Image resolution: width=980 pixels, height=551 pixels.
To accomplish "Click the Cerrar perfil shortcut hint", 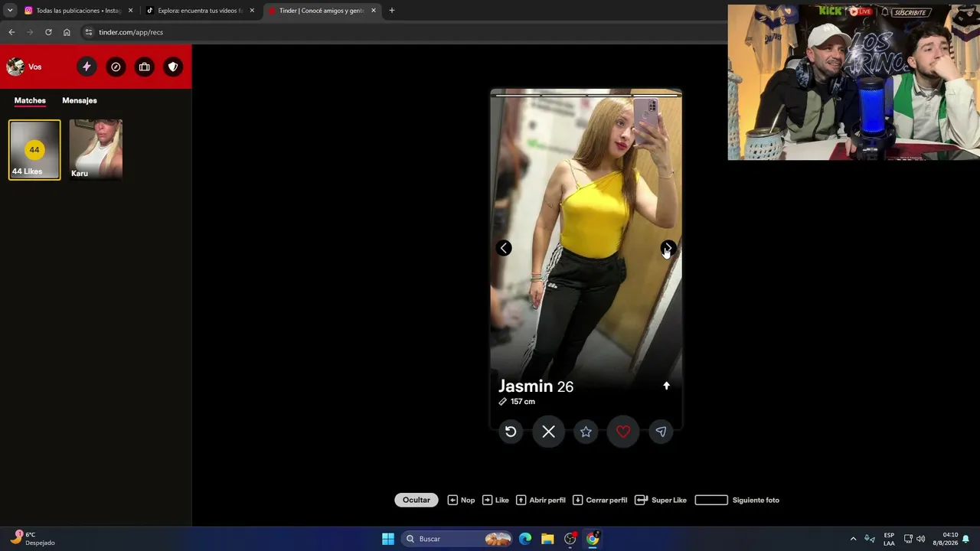I will point(599,500).
